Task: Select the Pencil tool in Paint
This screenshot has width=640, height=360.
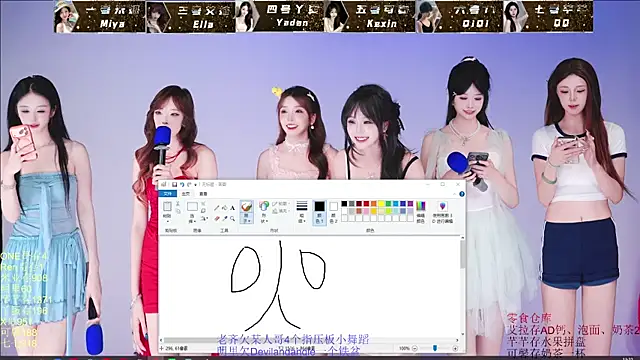Action: point(217,208)
